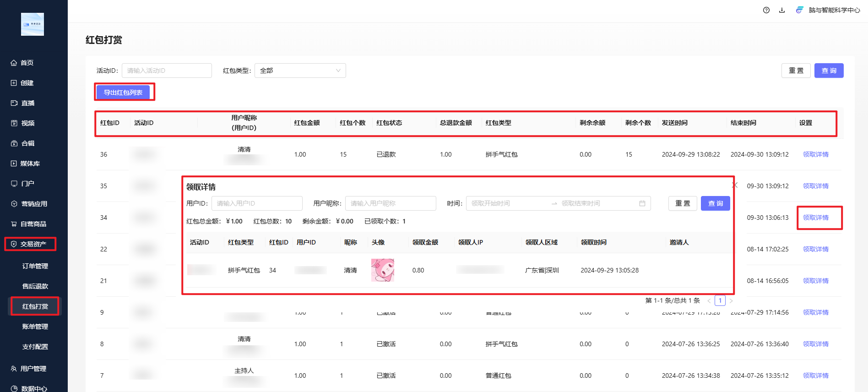Click page number 1 in pagination
This screenshot has height=392, width=868.
[x=720, y=300]
